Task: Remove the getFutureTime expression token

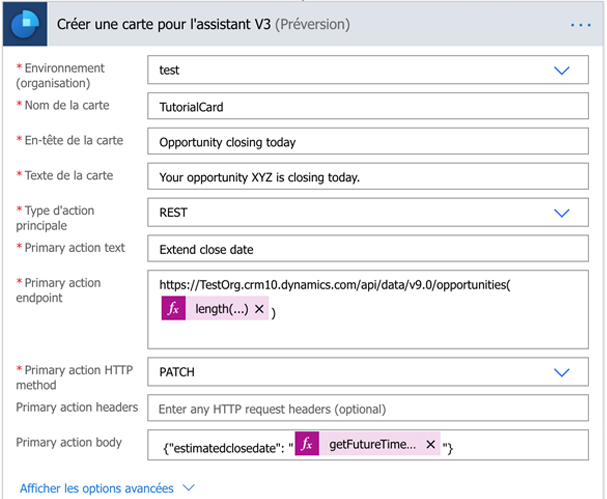Action: [x=430, y=444]
